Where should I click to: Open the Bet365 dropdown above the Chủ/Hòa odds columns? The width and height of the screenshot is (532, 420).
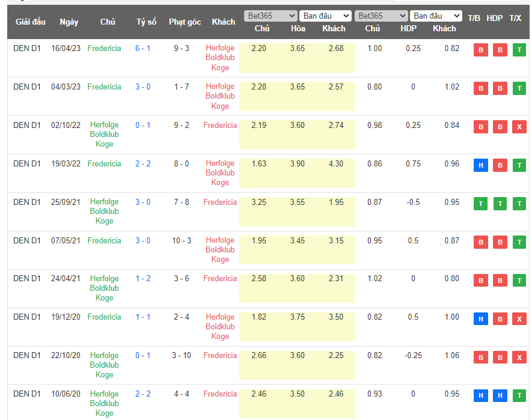271,16
